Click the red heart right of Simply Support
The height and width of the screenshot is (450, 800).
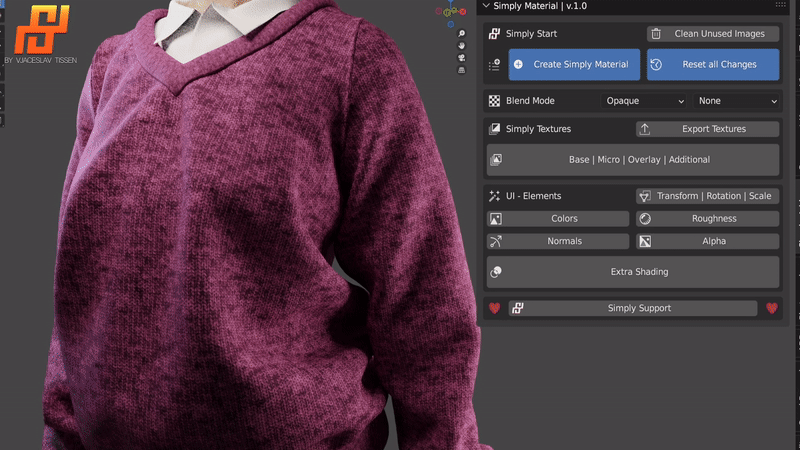(772, 308)
